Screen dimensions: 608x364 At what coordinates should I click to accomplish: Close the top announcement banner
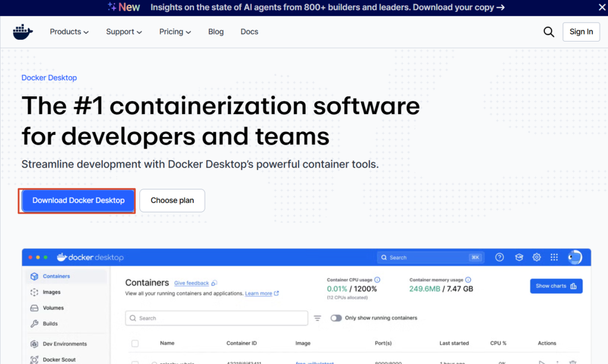pos(602,7)
